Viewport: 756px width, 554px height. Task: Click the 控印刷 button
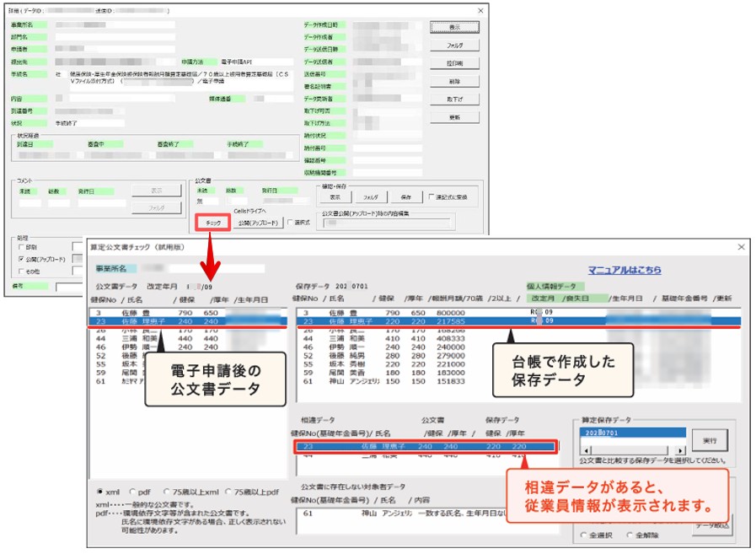pyautogui.click(x=454, y=63)
